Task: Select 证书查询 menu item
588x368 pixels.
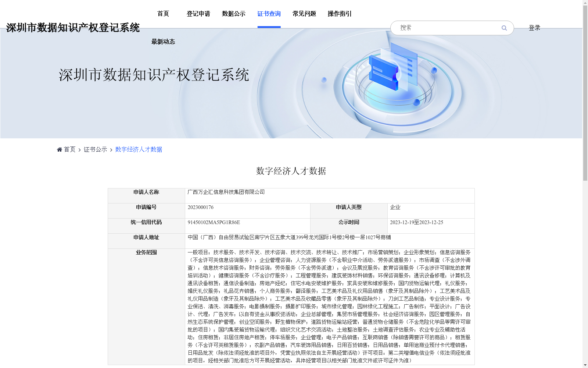Action: pyautogui.click(x=269, y=14)
